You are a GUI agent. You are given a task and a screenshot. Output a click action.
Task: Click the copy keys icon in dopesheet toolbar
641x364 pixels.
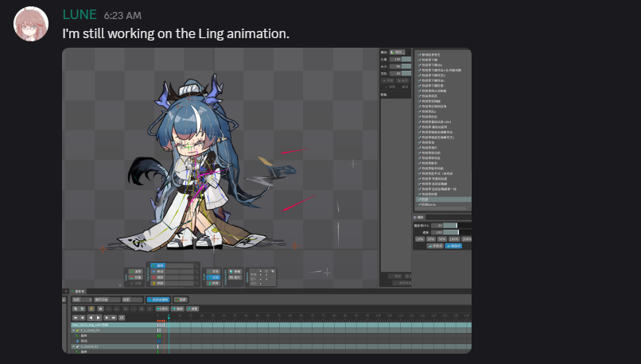click(x=76, y=309)
